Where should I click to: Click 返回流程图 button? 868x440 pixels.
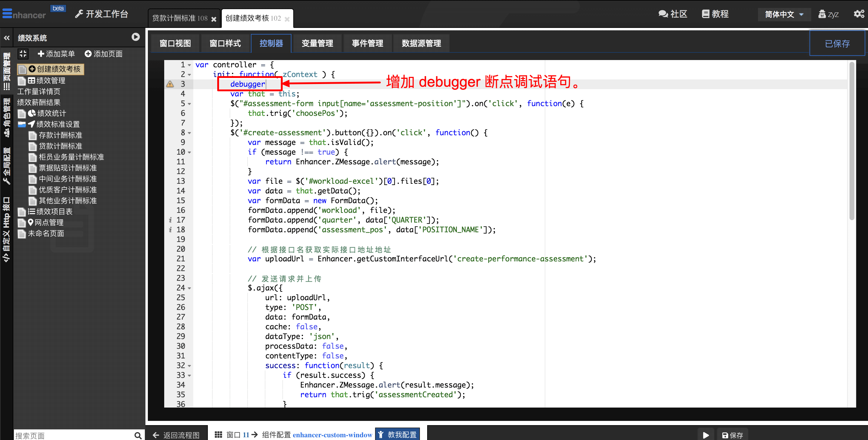click(176, 435)
